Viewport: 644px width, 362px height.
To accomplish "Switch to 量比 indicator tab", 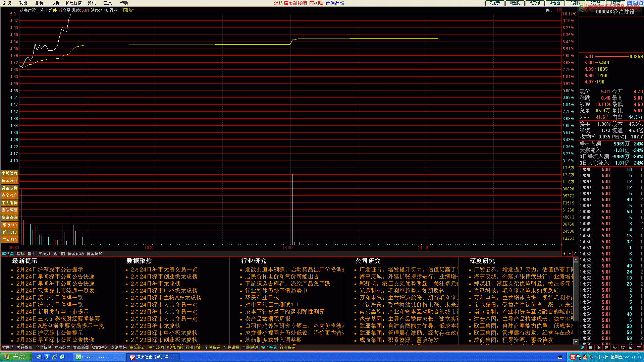I will pos(32,254).
